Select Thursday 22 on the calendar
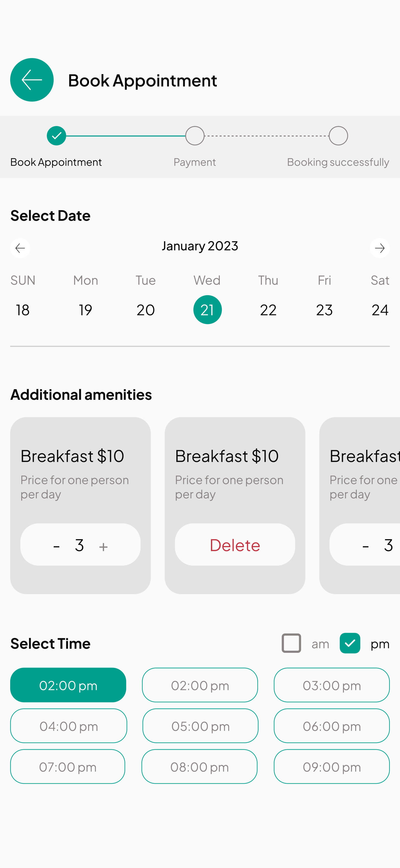 tap(268, 310)
